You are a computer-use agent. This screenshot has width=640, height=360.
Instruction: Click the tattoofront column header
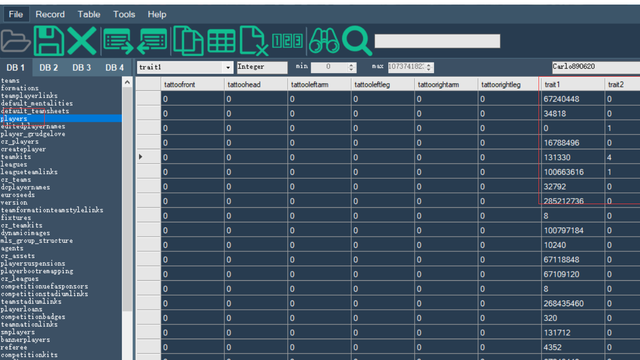[x=192, y=84]
